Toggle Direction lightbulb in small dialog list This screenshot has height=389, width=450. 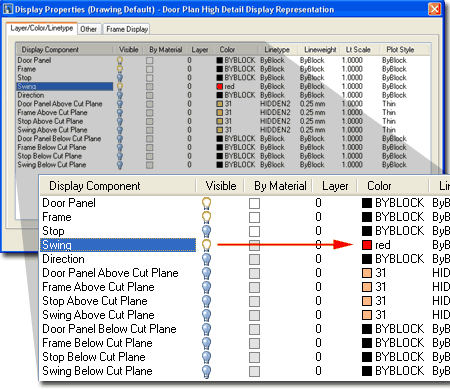[120, 95]
